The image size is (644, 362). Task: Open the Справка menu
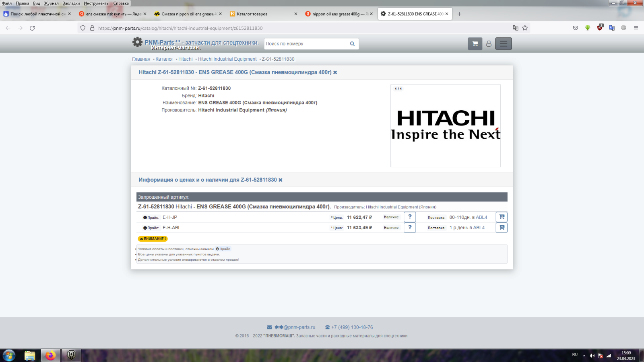point(121,3)
